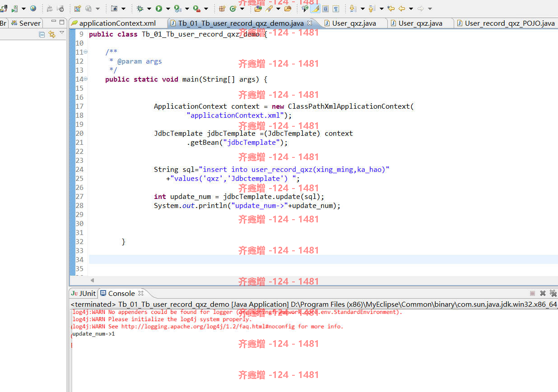Image resolution: width=558 pixels, height=392 pixels.
Task: Open the External Tools dropdown arrow
Action: [x=205, y=9]
